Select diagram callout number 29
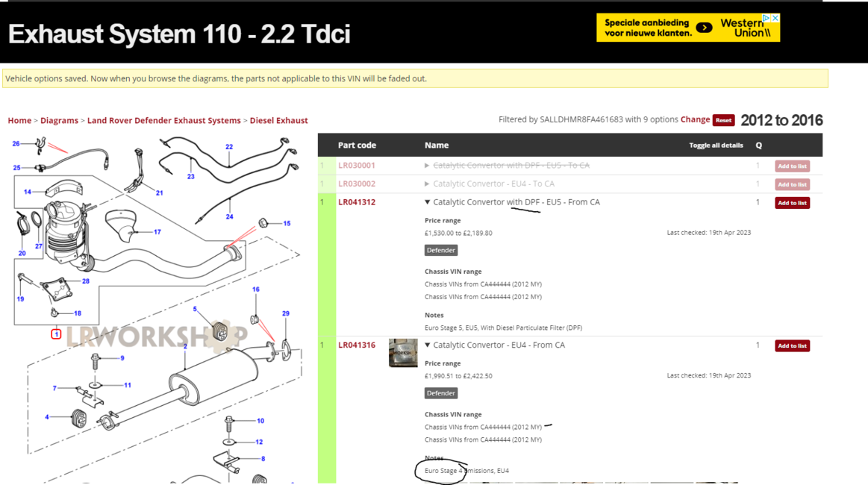 click(x=286, y=313)
